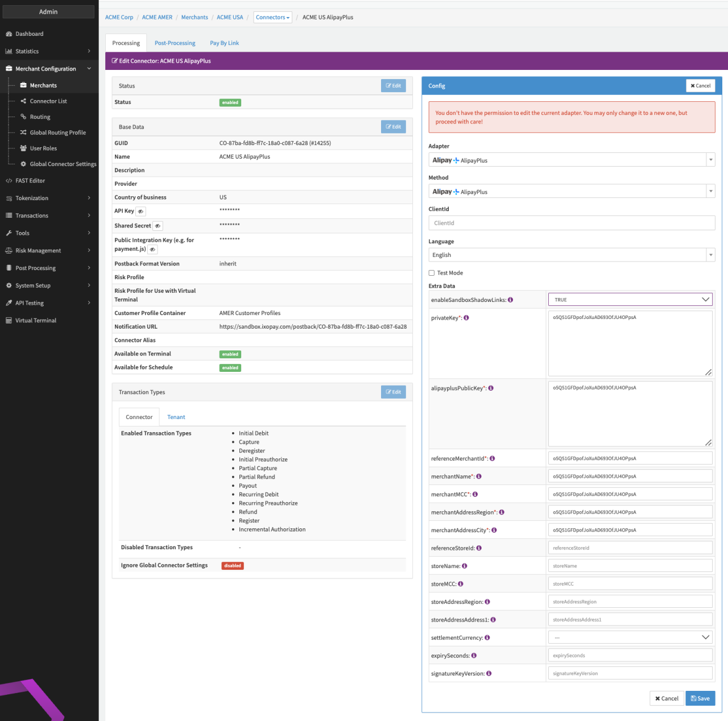The height and width of the screenshot is (721, 728).
Task: Switch to the Post-Processing tab
Action: (x=175, y=43)
